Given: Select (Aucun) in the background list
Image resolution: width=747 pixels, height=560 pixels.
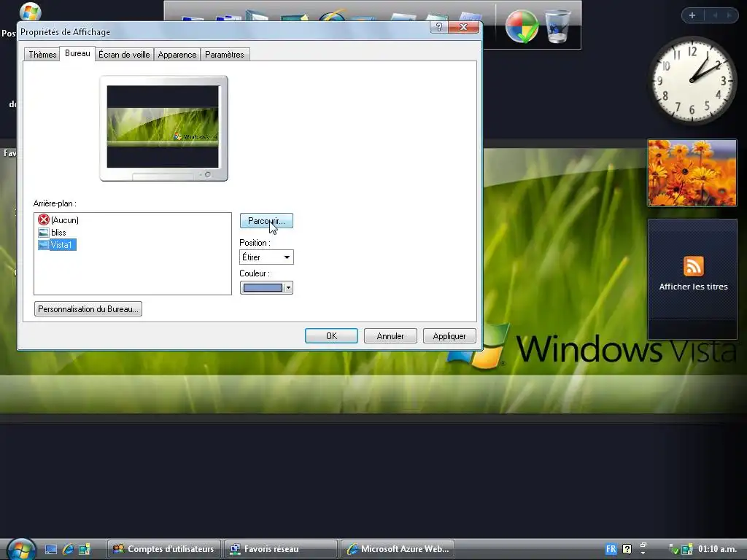Looking at the screenshot, I should 64,220.
